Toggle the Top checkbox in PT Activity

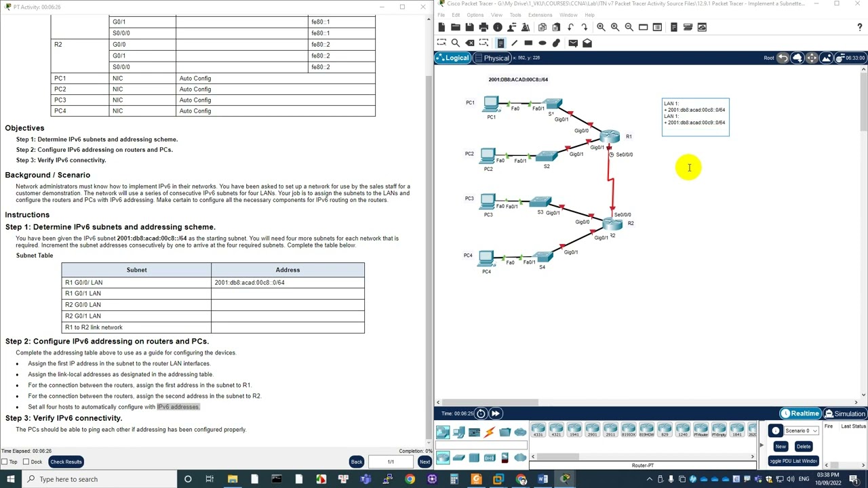pyautogui.click(x=5, y=462)
